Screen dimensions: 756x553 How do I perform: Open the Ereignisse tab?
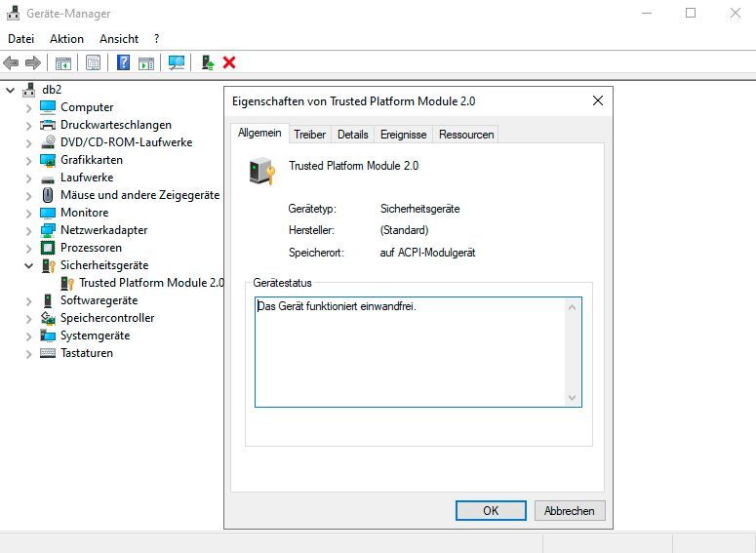click(x=403, y=135)
